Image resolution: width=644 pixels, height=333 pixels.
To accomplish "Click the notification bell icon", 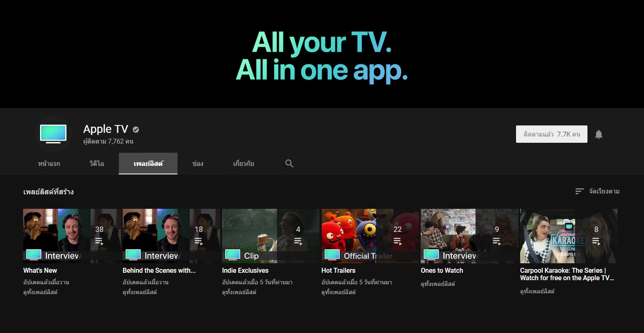I will point(599,134).
